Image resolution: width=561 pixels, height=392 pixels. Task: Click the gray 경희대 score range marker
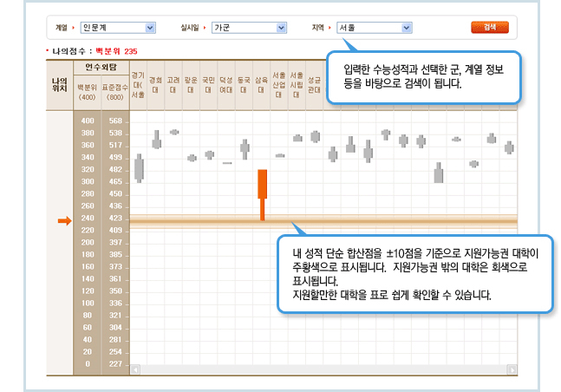pos(157,139)
